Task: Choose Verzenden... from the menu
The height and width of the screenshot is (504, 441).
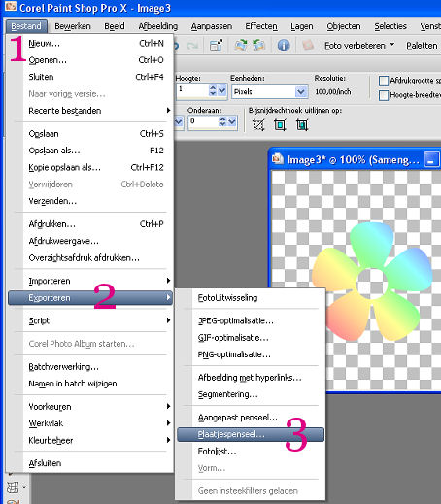Action: click(90, 201)
